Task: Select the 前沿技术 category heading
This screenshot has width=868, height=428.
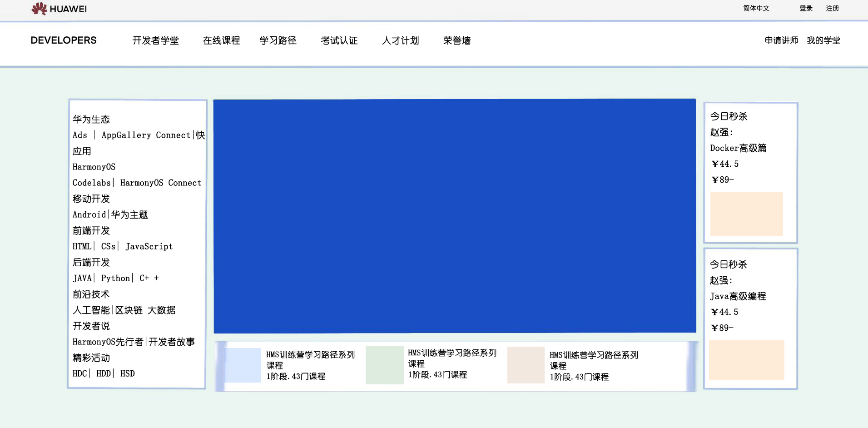Action: coord(91,294)
